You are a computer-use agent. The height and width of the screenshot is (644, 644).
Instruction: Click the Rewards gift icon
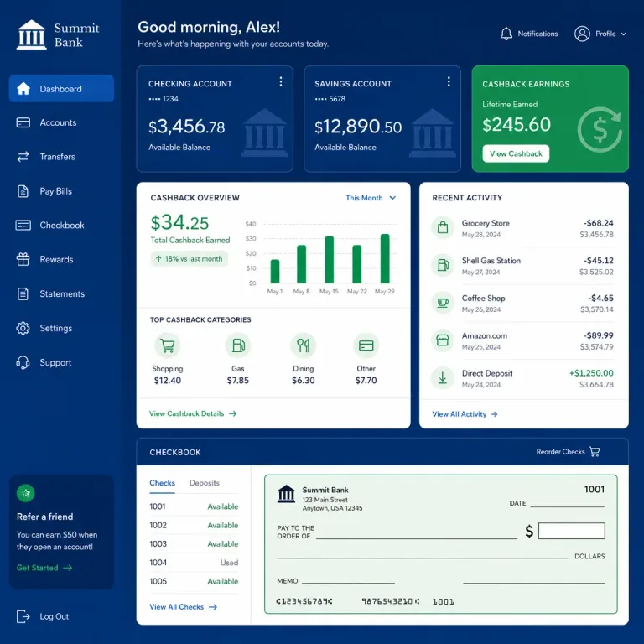click(23, 259)
